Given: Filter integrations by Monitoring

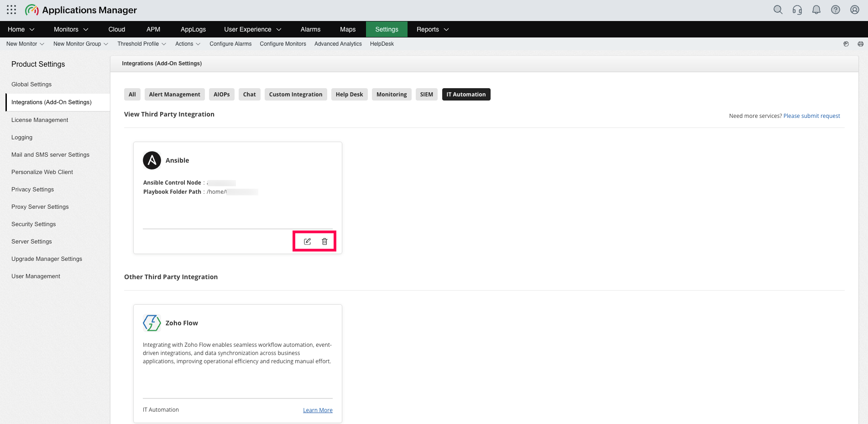Looking at the screenshot, I should (x=392, y=95).
